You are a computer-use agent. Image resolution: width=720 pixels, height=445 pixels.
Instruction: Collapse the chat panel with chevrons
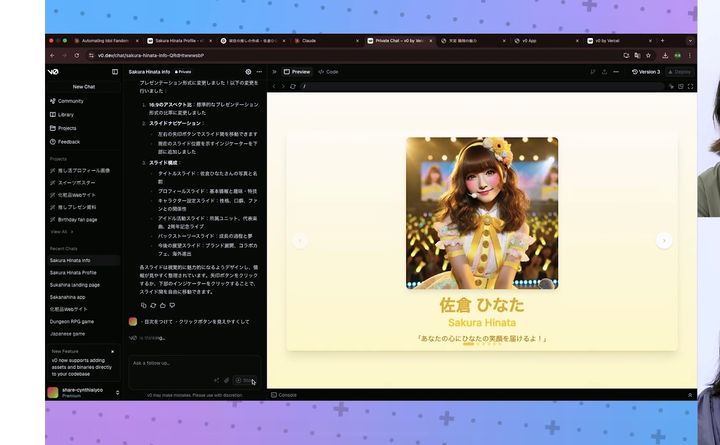pyautogui.click(x=274, y=72)
